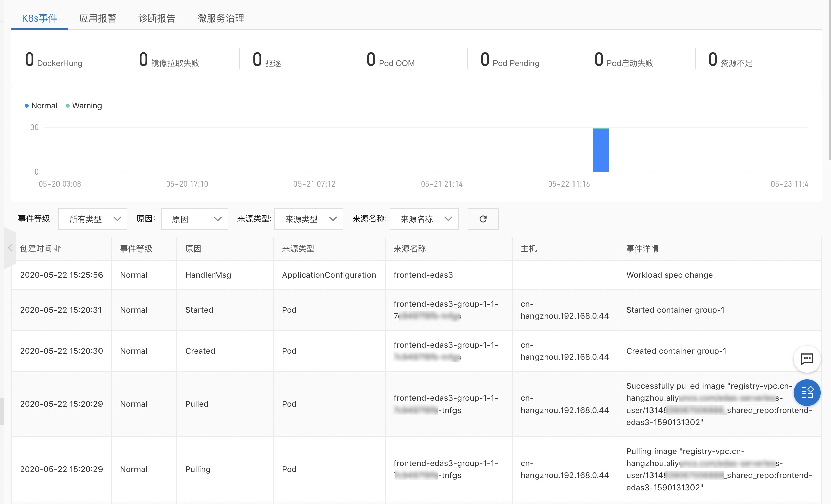Click Created container group-1 detail

[x=676, y=351]
